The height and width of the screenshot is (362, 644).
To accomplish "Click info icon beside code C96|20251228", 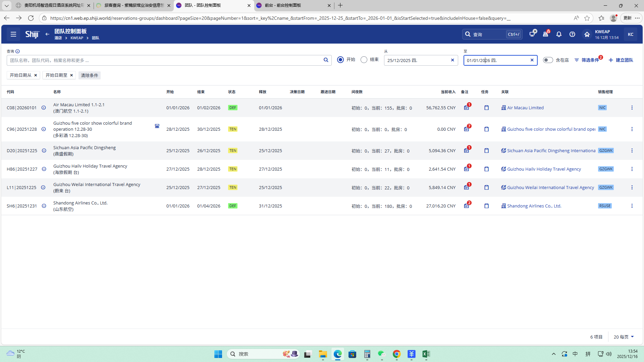I will [44, 129].
